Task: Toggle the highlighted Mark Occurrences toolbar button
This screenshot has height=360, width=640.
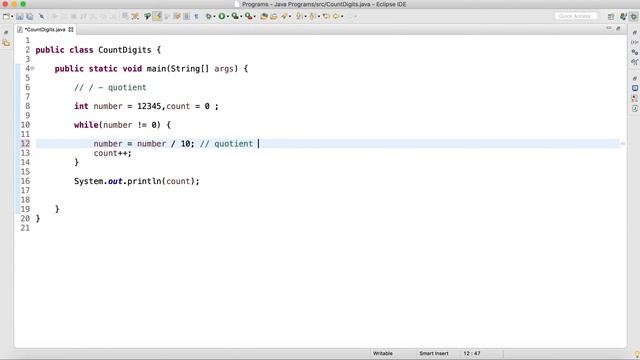Action: pos(157,16)
